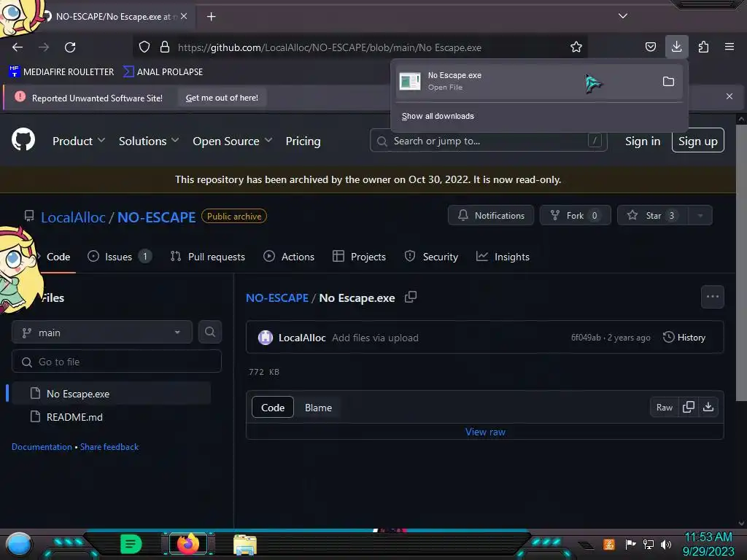The width and height of the screenshot is (747, 560).
Task: Fork the repository
Action: click(575, 215)
